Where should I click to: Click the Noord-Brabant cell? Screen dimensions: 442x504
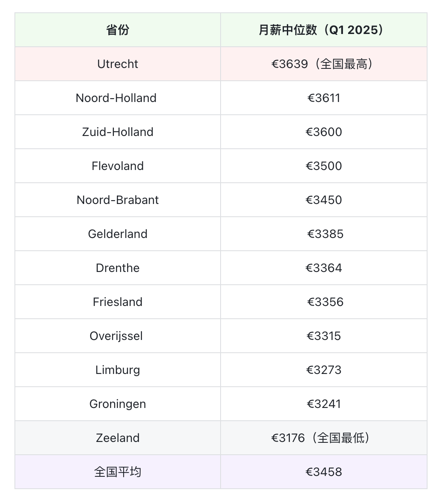pos(118,200)
